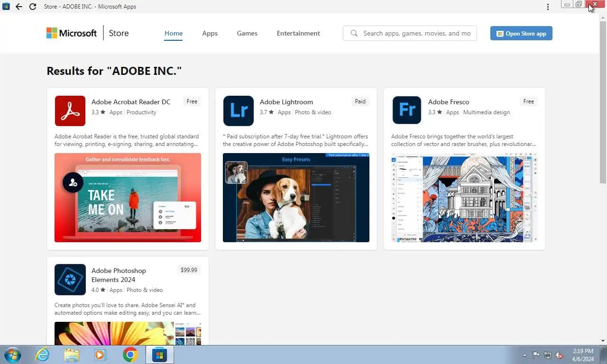Open Adobe Lightroom title link
Viewport: 607px width, 364px height.
[286, 102]
